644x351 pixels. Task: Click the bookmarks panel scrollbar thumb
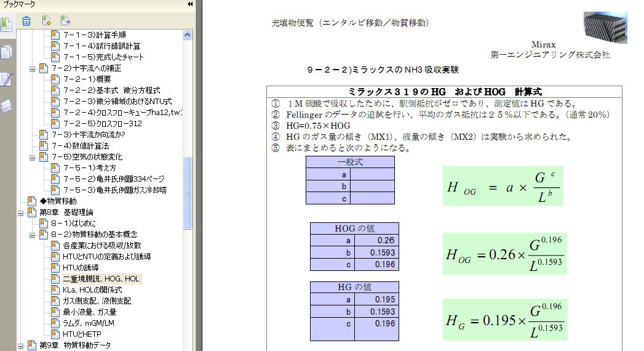(x=187, y=193)
